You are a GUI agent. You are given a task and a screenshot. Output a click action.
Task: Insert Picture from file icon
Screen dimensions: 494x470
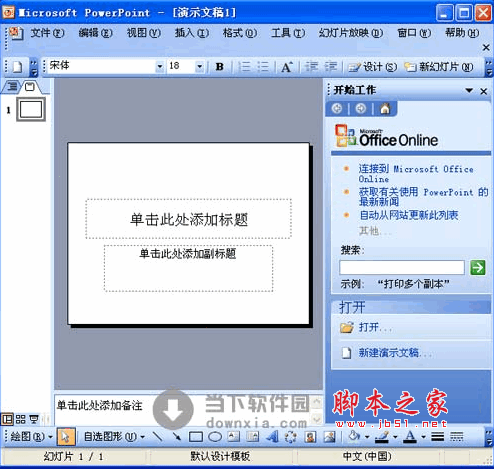pyautogui.click(x=330, y=436)
